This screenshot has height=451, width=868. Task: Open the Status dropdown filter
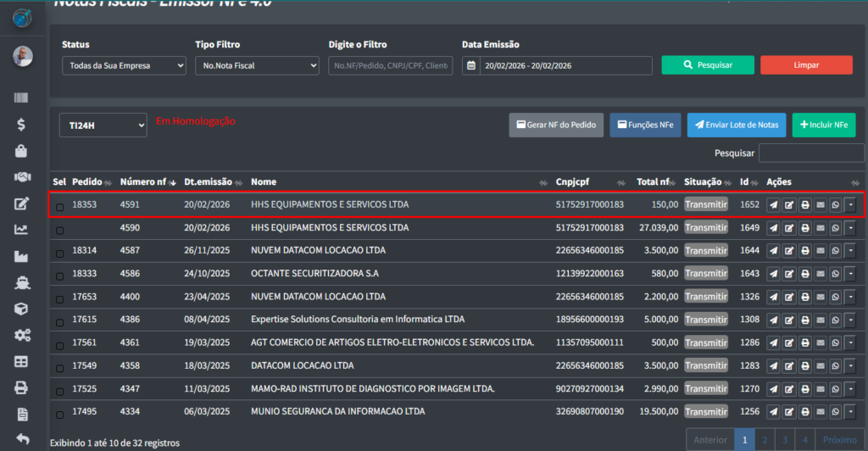point(124,65)
